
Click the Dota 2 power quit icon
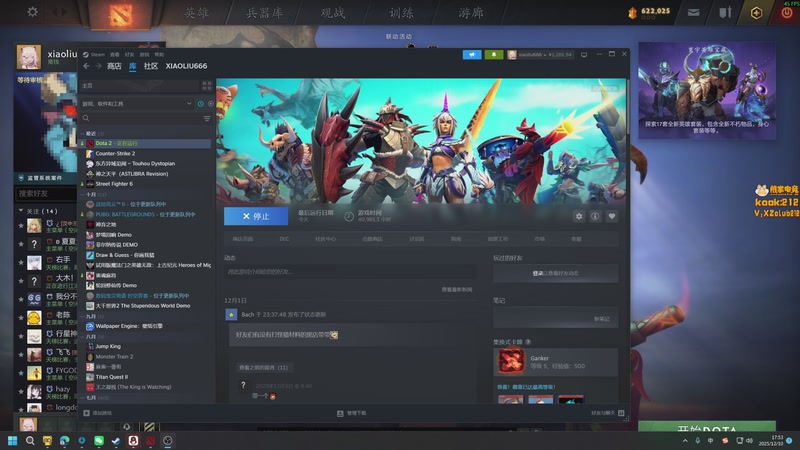(787, 13)
